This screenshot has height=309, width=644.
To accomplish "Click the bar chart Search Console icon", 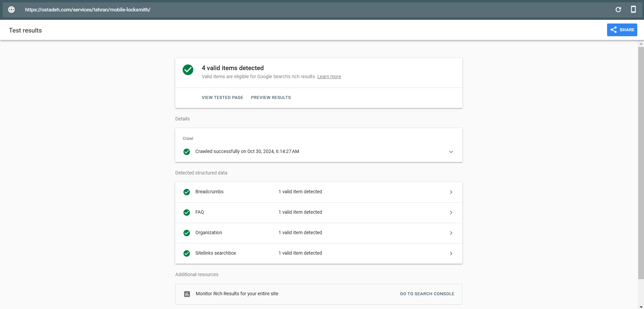I will pos(187,294).
